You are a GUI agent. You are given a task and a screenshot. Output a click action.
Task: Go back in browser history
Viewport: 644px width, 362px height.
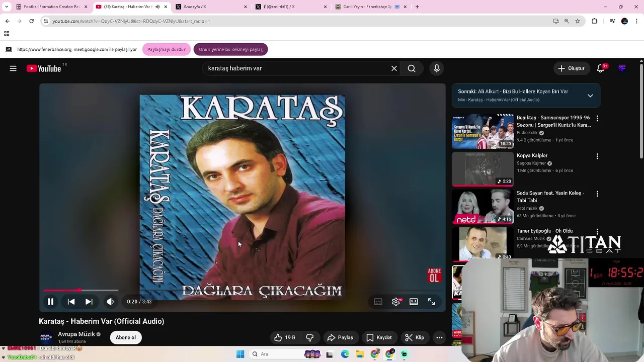(x=7, y=21)
